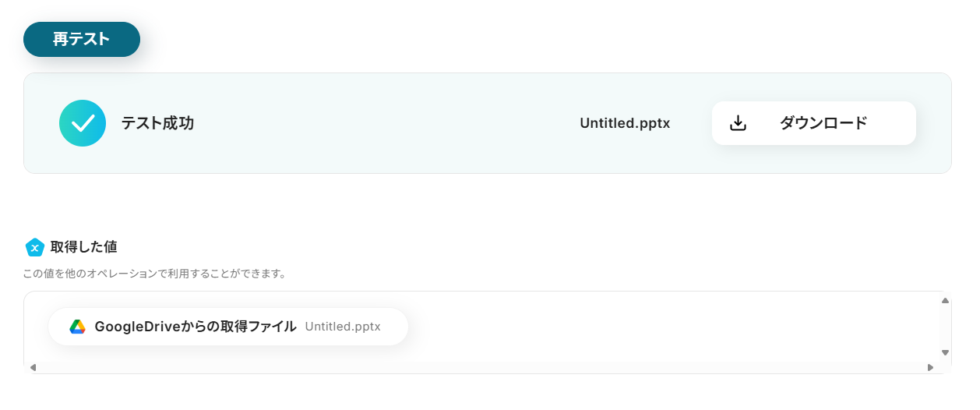Click the scroll down arrow in the values box

[x=945, y=352]
